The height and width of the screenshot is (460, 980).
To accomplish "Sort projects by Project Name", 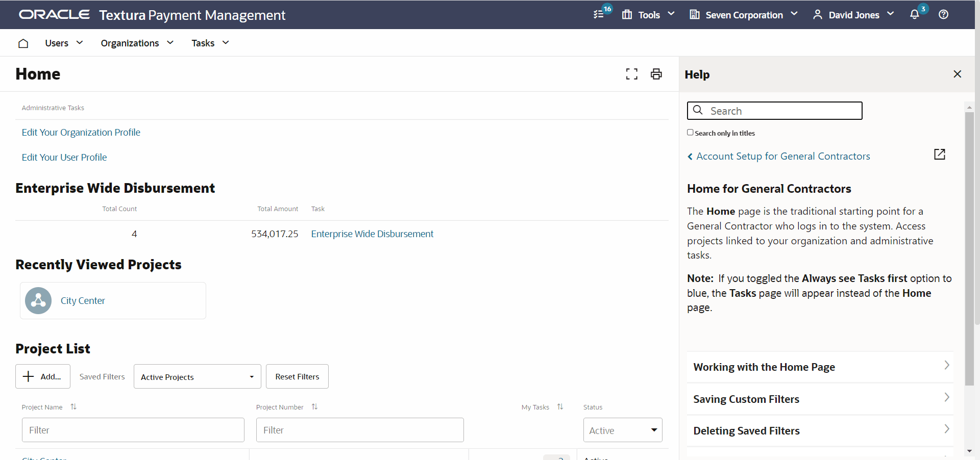I will point(73,406).
